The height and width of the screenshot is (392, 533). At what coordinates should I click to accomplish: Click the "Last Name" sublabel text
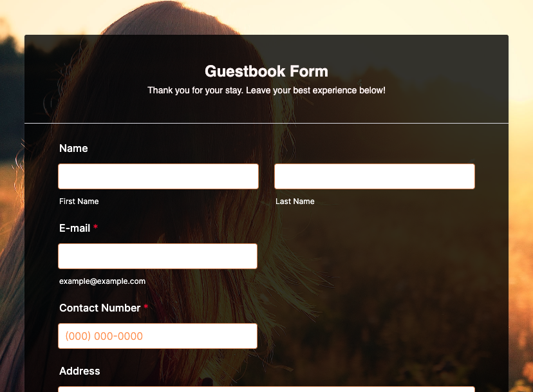[x=295, y=201]
